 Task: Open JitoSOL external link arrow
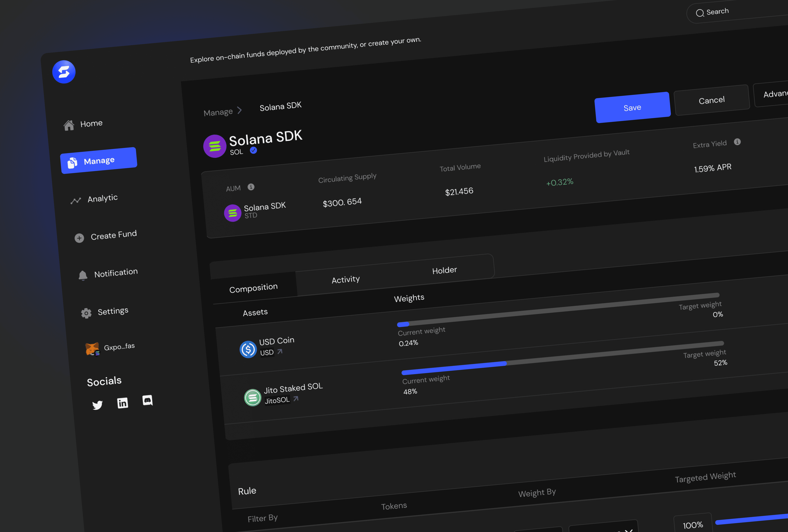coord(296,398)
